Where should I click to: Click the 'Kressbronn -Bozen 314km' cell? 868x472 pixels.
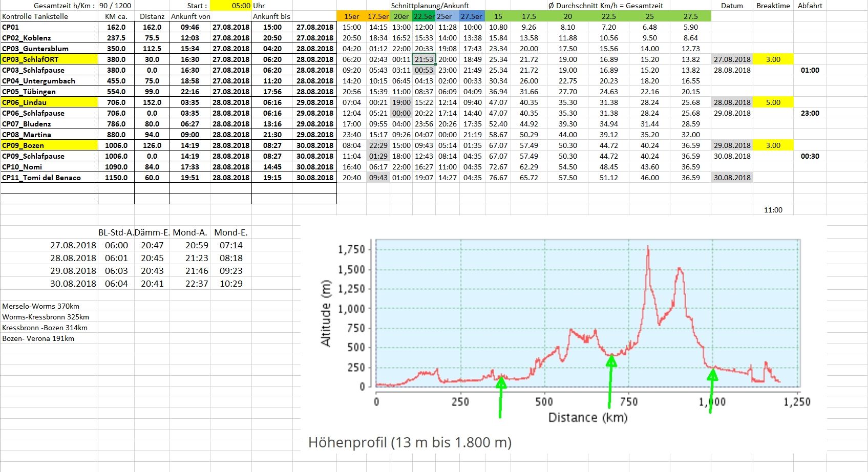[45, 328]
